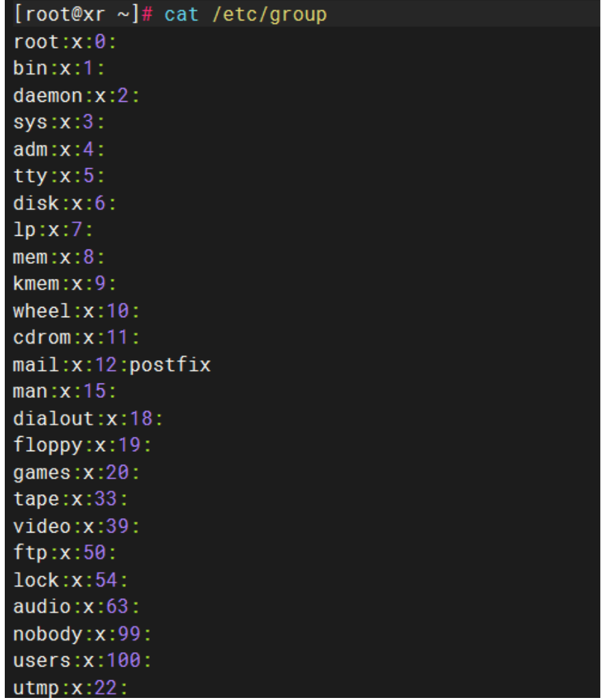Click the nobody group name
The width and height of the screenshot is (601, 700).
[48, 634]
